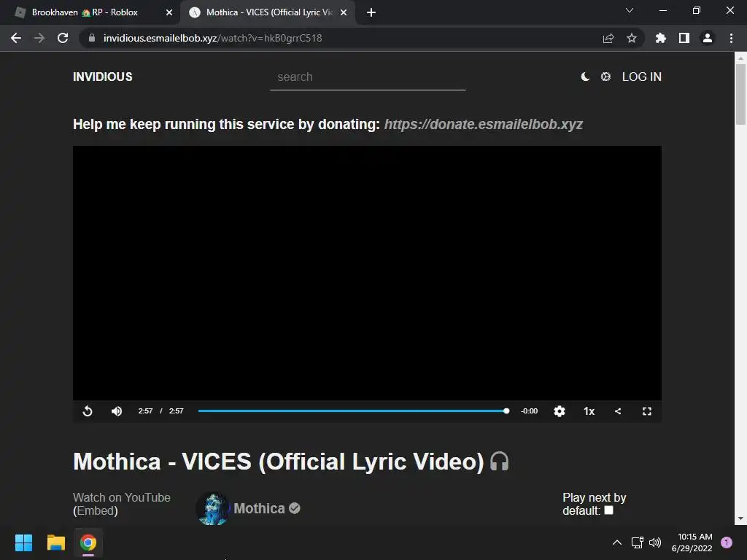This screenshot has height=560, width=747.
Task: Click the address bar URL
Action: tap(212, 38)
